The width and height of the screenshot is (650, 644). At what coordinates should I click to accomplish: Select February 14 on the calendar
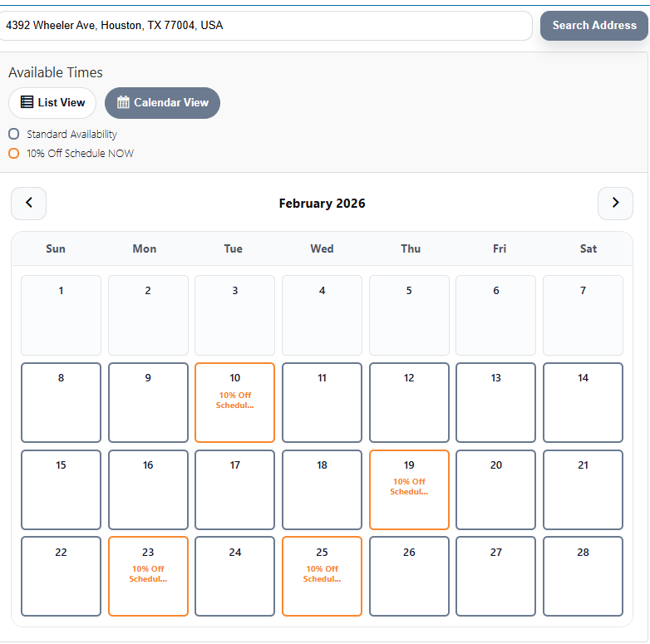[583, 402]
